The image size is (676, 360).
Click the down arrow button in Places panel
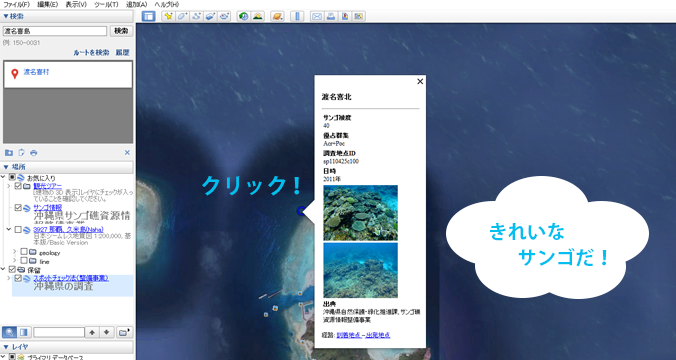(x=106, y=332)
